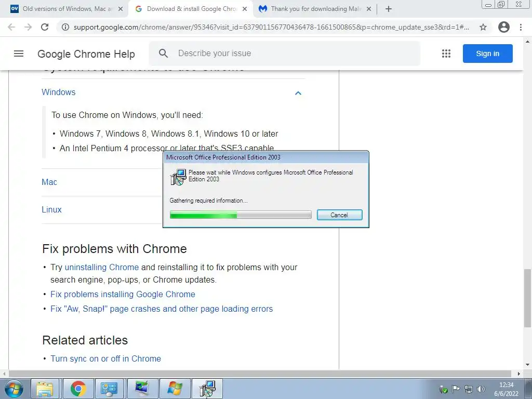Go forward using browser forward arrow

28,27
